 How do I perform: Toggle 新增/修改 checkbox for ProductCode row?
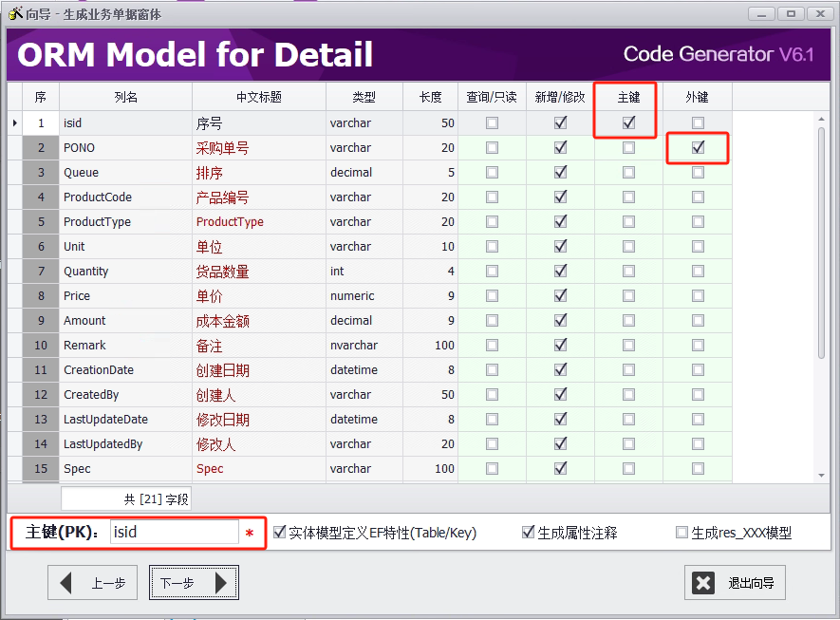click(x=560, y=197)
